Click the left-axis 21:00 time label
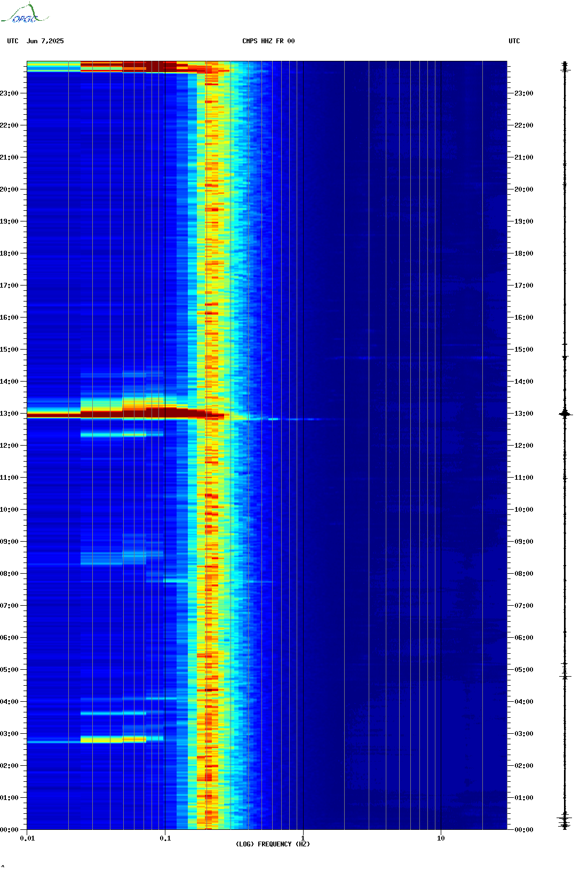This screenshot has width=588, height=872. pyautogui.click(x=9, y=157)
